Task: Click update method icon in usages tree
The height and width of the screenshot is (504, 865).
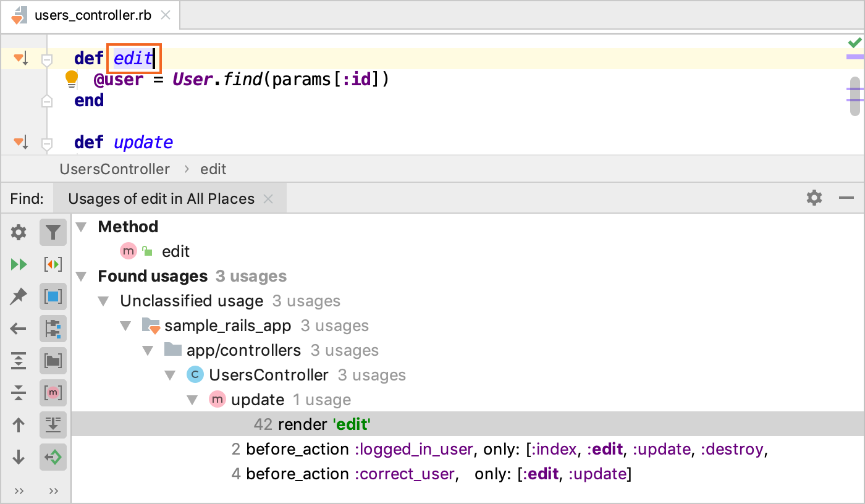Action: [x=217, y=400]
